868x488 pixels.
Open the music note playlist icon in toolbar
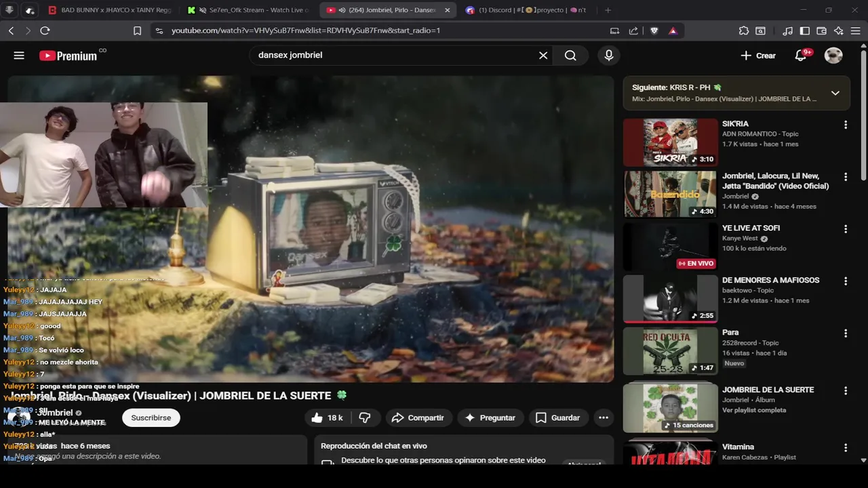(787, 30)
